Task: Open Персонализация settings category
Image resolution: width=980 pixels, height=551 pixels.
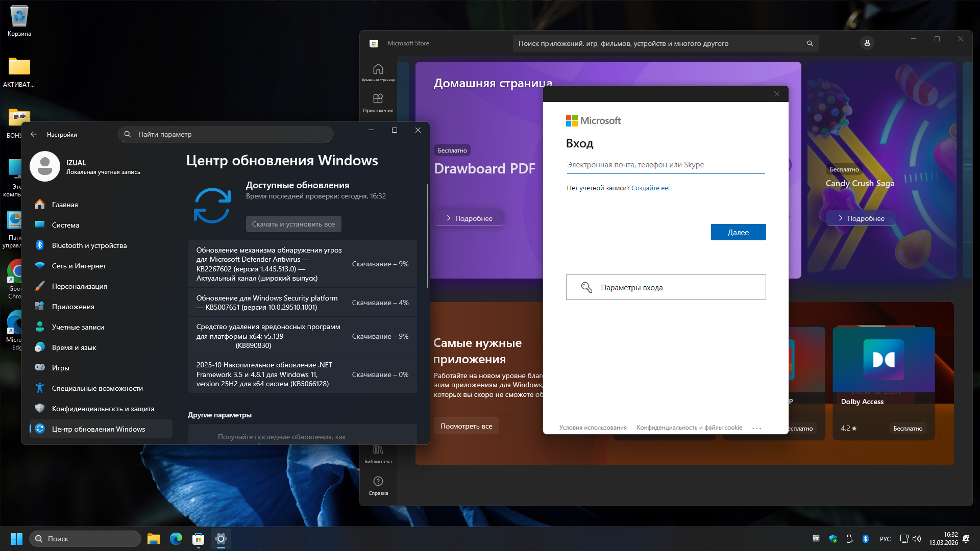Action: coord(79,286)
